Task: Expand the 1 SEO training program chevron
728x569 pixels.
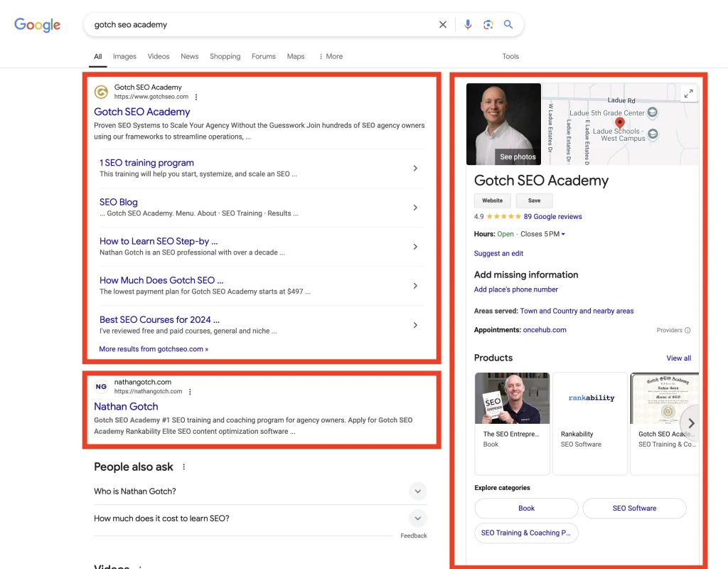Action: pos(415,168)
